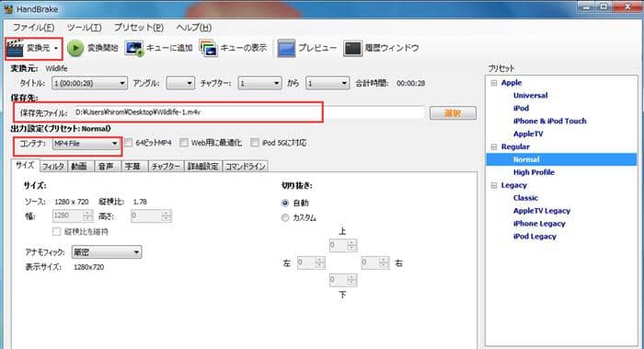Open the ヘルプ(H) menu

point(194,28)
